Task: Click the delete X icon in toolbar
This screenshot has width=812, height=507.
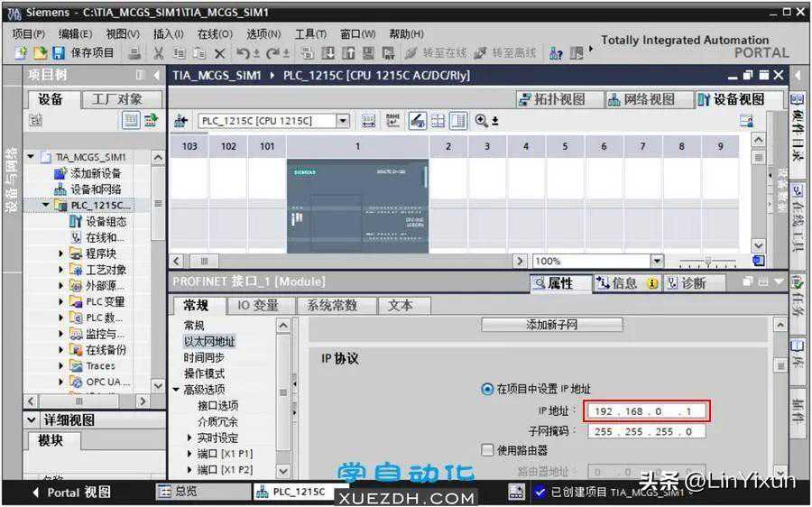Action: 219,53
